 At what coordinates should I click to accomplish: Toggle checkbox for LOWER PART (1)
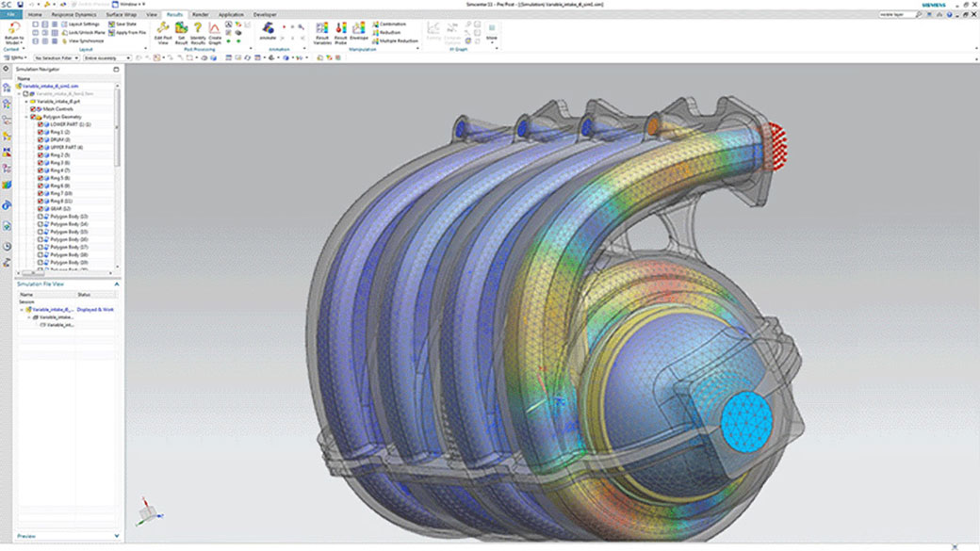click(x=41, y=124)
